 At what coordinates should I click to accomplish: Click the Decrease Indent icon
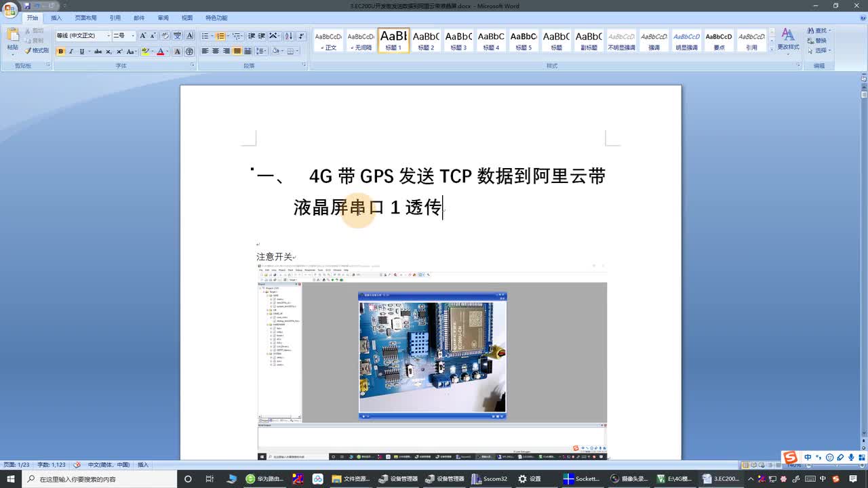(x=252, y=36)
